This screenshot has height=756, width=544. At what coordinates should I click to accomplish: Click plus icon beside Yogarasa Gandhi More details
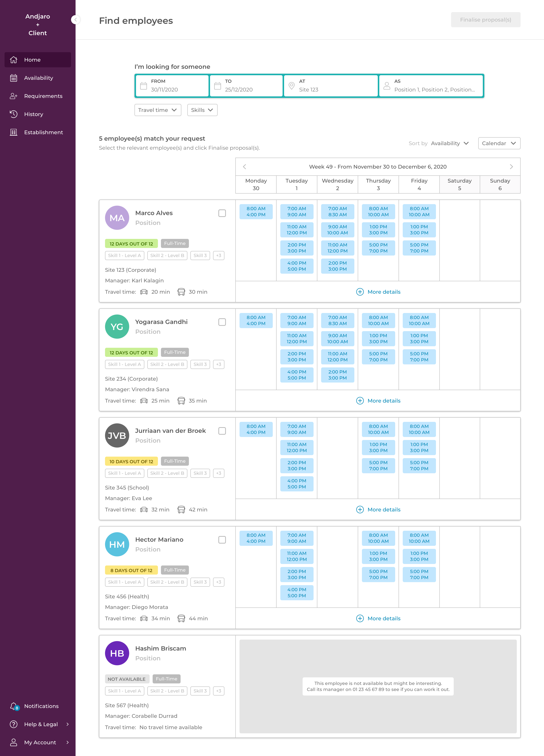tap(360, 401)
